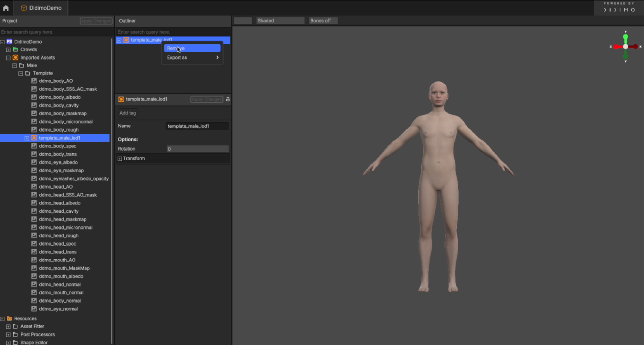Click the ddmo_body_cavity texture icon
644x345 pixels.
pos(34,105)
